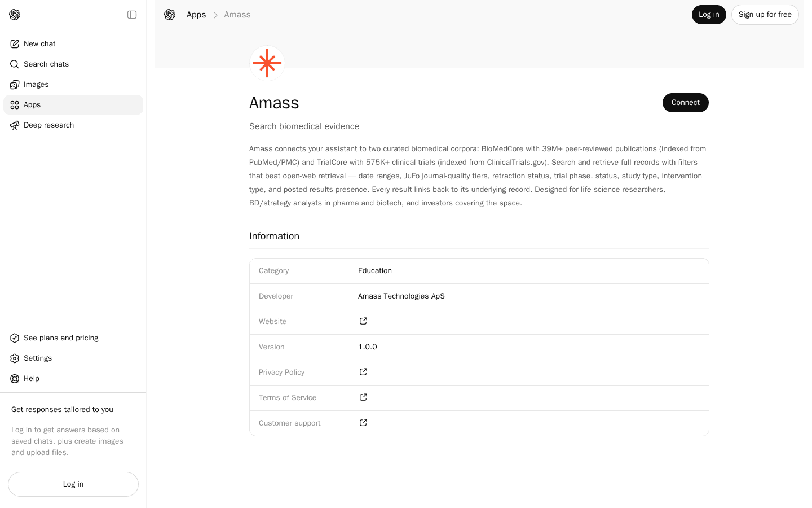This screenshot has width=812, height=508.
Task: Click the breadcrumb chevron separator
Action: click(215, 15)
